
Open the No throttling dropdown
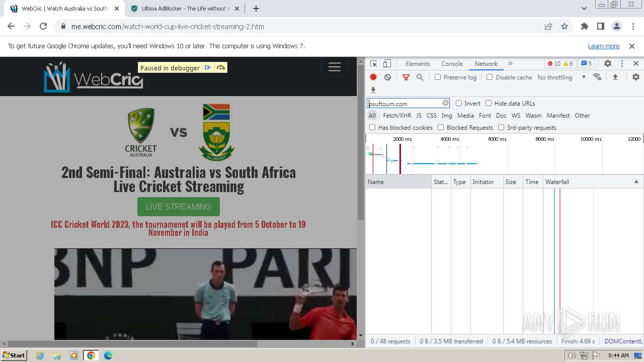pos(561,77)
